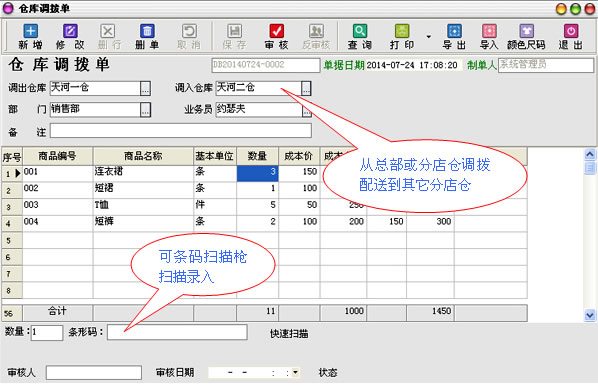The image size is (598, 386).
Task: Click the 备注 remarks input field
Action: pyautogui.click(x=181, y=131)
